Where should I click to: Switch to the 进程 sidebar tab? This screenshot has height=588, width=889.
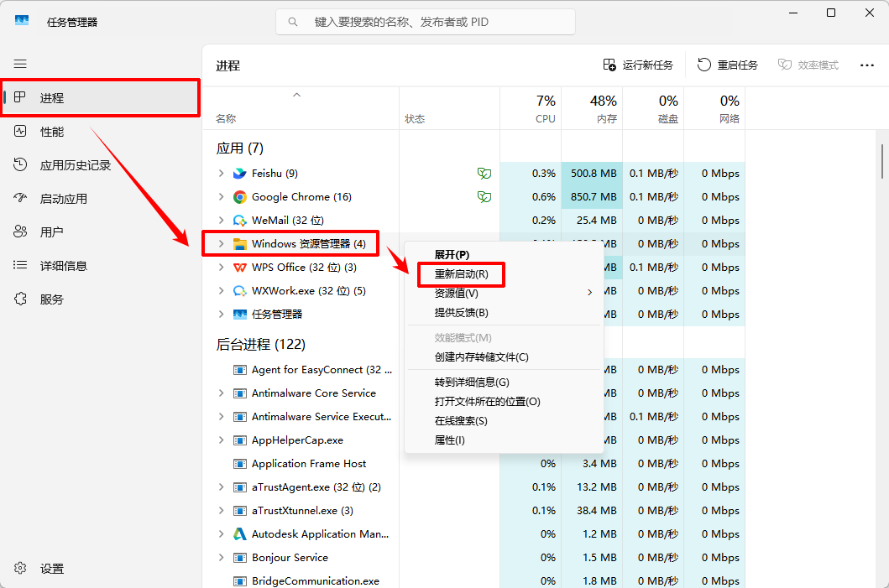(x=101, y=98)
